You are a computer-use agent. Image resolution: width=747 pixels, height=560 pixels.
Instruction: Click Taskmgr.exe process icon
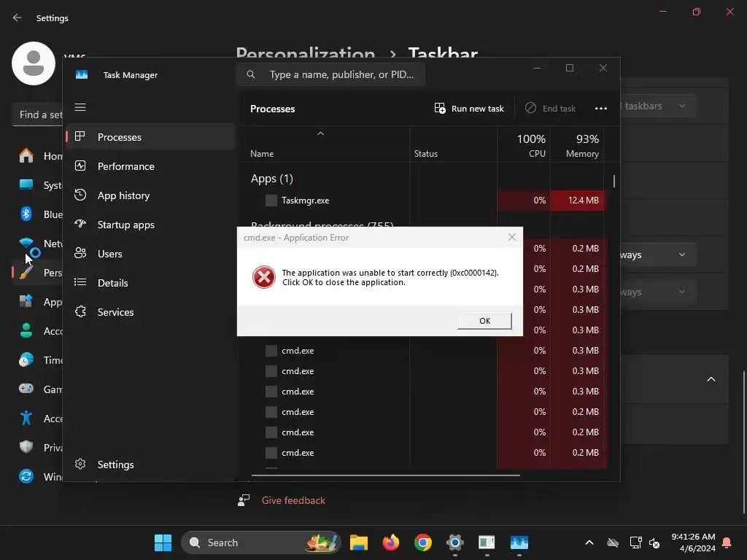271,201
